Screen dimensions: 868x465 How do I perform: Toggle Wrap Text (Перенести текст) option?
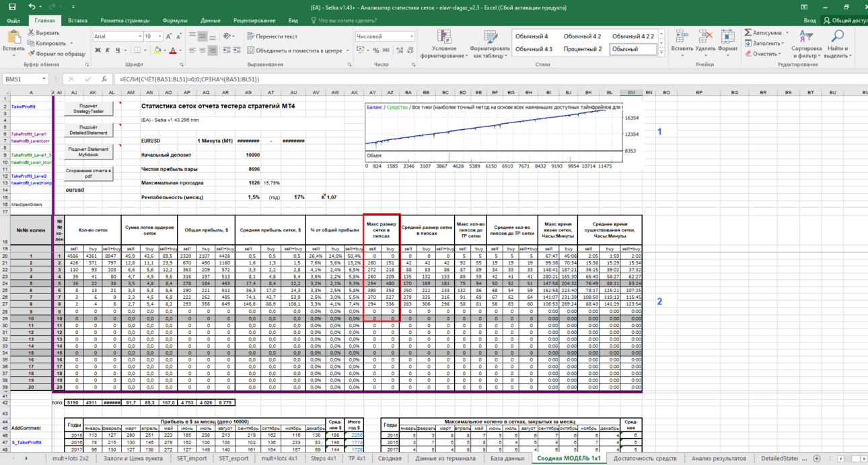point(272,36)
